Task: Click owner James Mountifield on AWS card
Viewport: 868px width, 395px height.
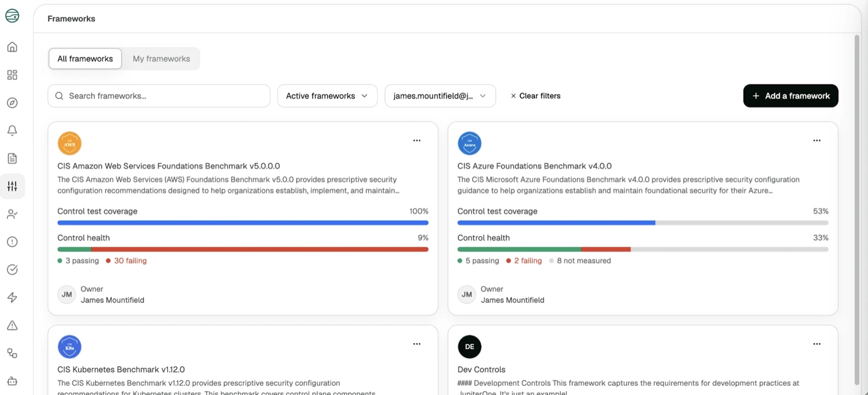Action: 112,300
